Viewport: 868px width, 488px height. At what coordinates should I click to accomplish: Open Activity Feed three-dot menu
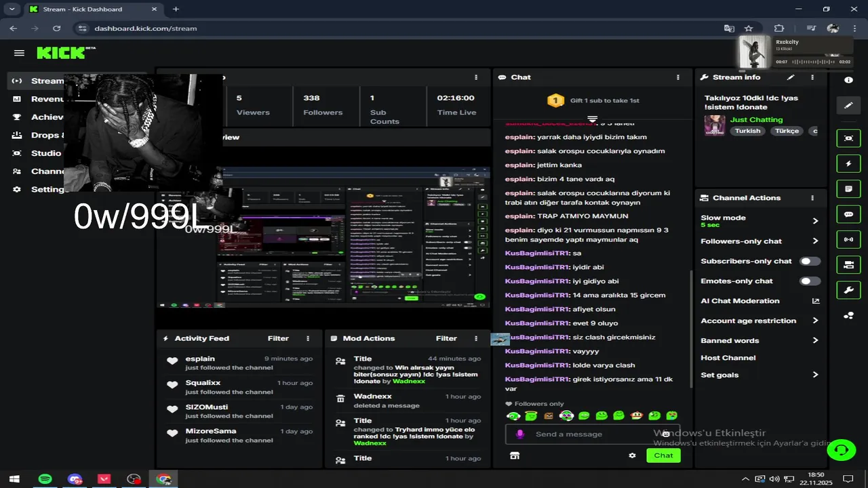pyautogui.click(x=308, y=338)
